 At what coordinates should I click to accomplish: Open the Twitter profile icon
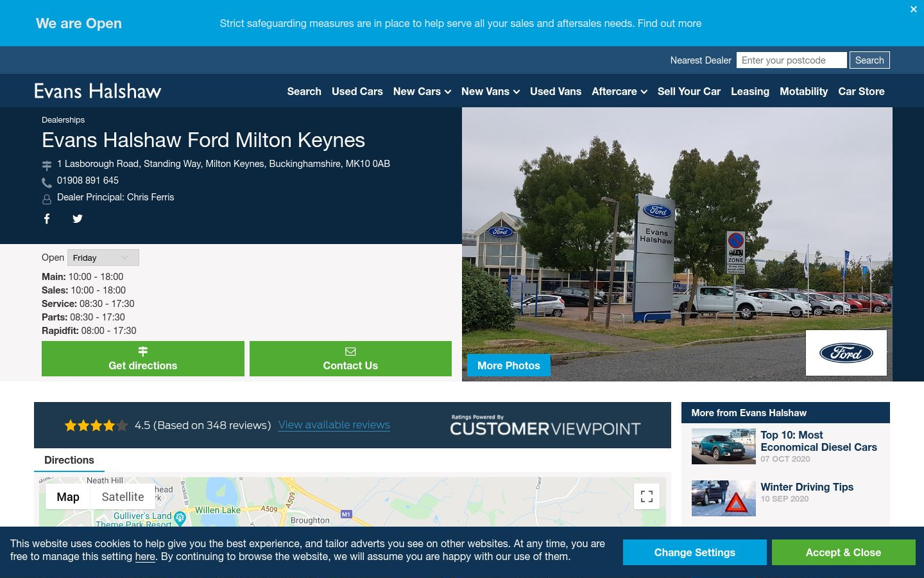pyautogui.click(x=78, y=219)
